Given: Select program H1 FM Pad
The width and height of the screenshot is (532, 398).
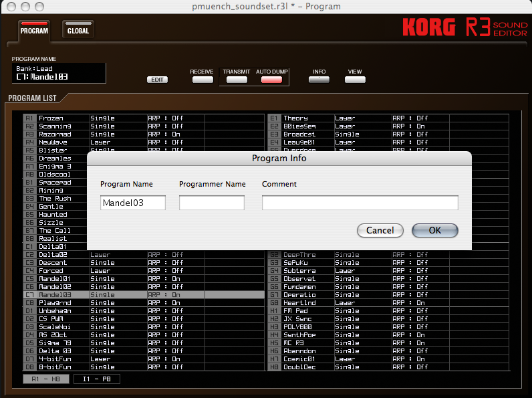Looking at the screenshot, I should coord(388,311).
